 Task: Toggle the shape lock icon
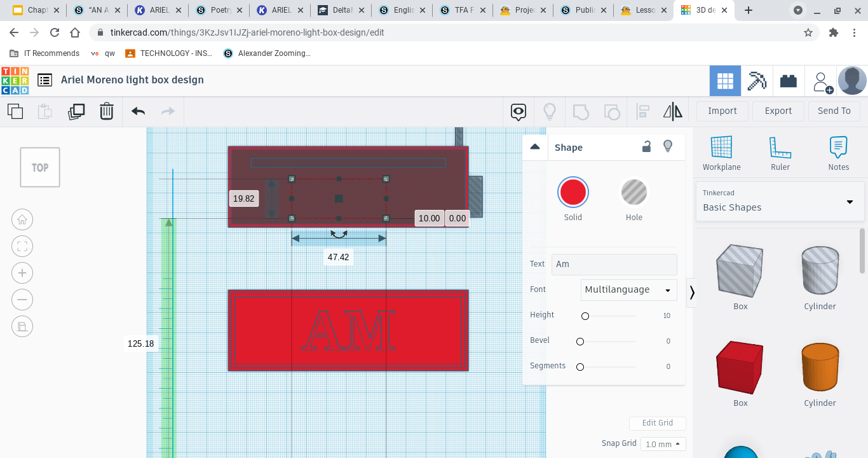[646, 147]
